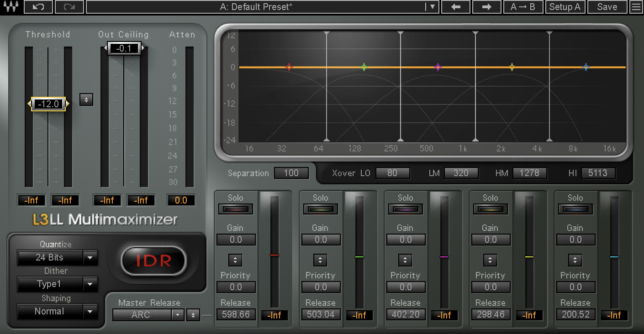This screenshot has width=644, height=334.
Task: Open the Dither Type1 dropdown
Action: [57, 284]
